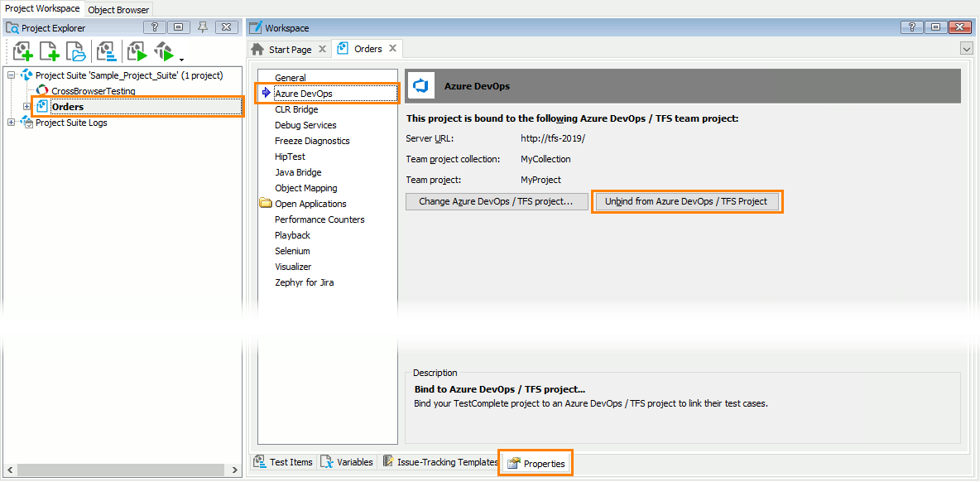The image size is (980, 482).
Task: Click Unbind from Azure DevOps / TFS Project
Action: pos(686,201)
